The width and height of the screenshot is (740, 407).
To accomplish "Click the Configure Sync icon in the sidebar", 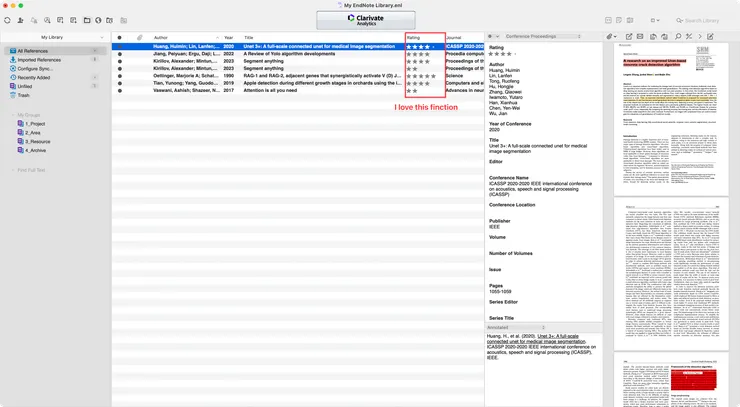I will point(13,68).
